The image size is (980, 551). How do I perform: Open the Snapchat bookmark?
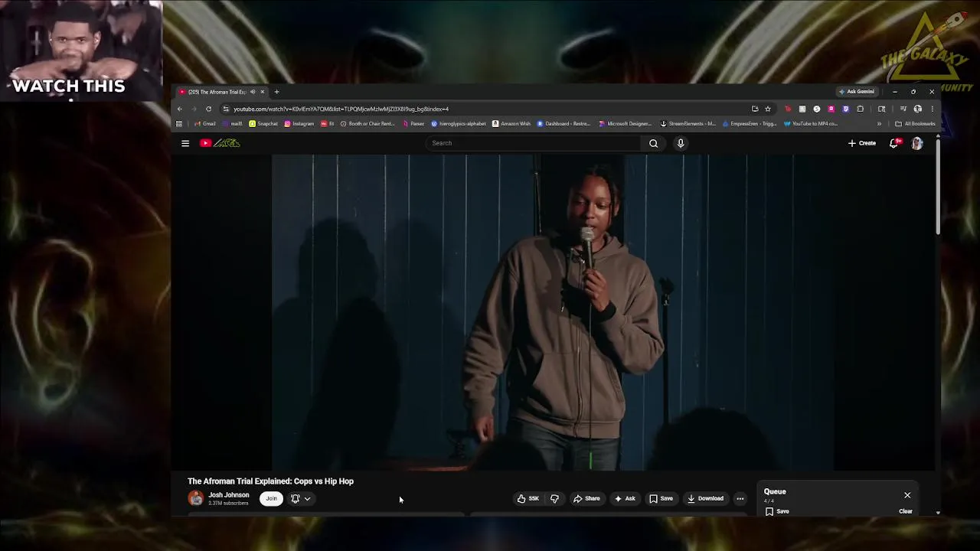[x=263, y=124]
